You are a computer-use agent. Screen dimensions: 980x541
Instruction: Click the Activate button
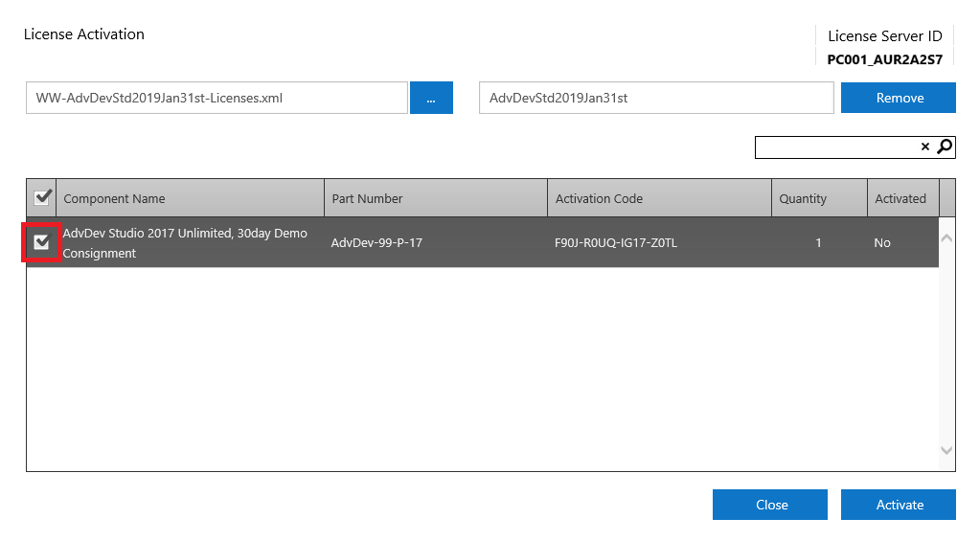coord(899,505)
